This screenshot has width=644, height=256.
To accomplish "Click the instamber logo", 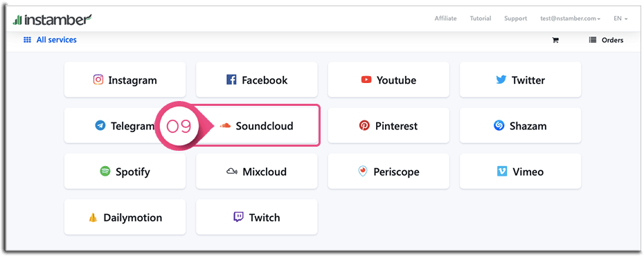I will [x=52, y=19].
